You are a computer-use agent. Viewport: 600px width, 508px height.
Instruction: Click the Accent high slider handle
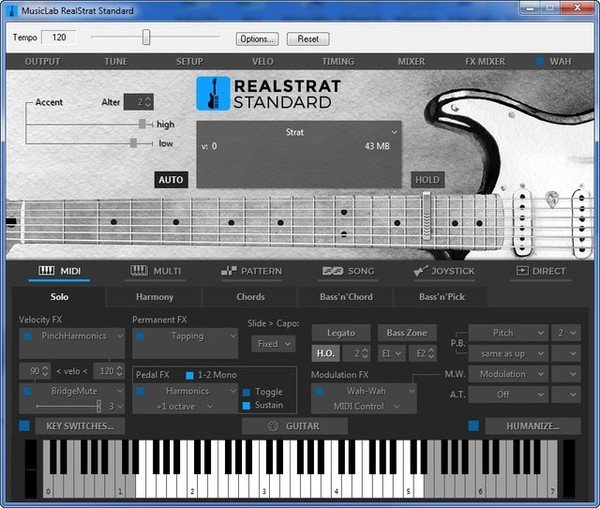tap(142, 124)
